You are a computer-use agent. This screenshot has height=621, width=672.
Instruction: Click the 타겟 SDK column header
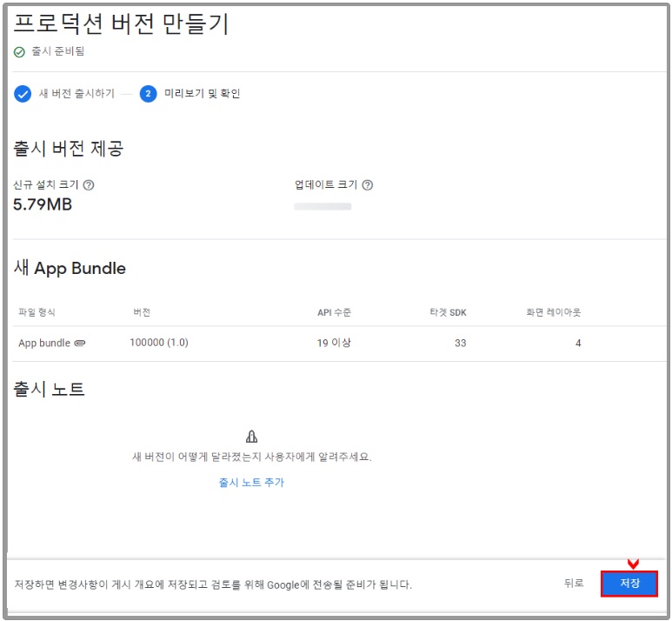448,312
